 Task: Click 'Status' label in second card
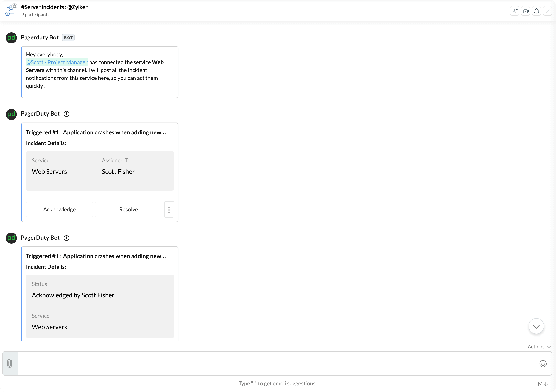tap(39, 284)
